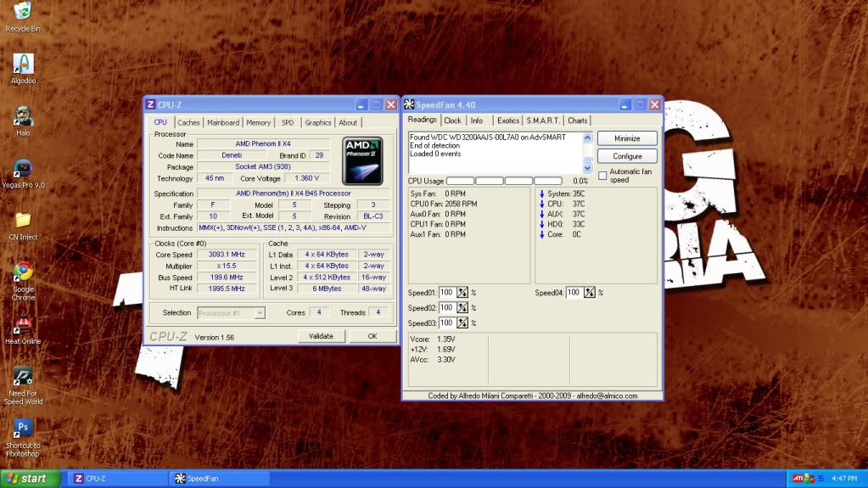The image size is (868, 488).
Task: Click the HD0 temperature arrow icon
Action: coord(541,224)
